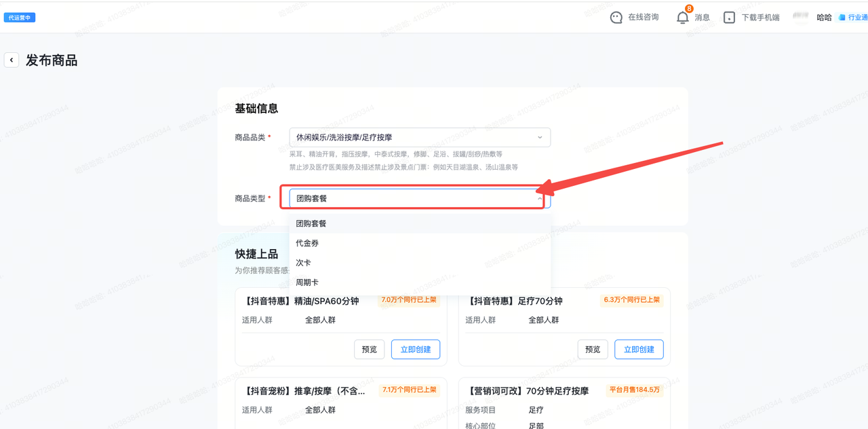Click the 【抖音特惠】足疗70分钟 card title
The height and width of the screenshot is (429, 868).
click(x=514, y=301)
